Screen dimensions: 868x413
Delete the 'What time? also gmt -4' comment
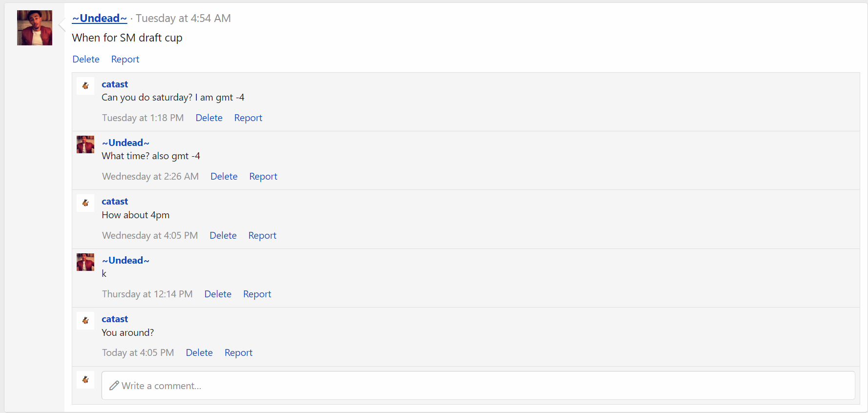click(224, 176)
